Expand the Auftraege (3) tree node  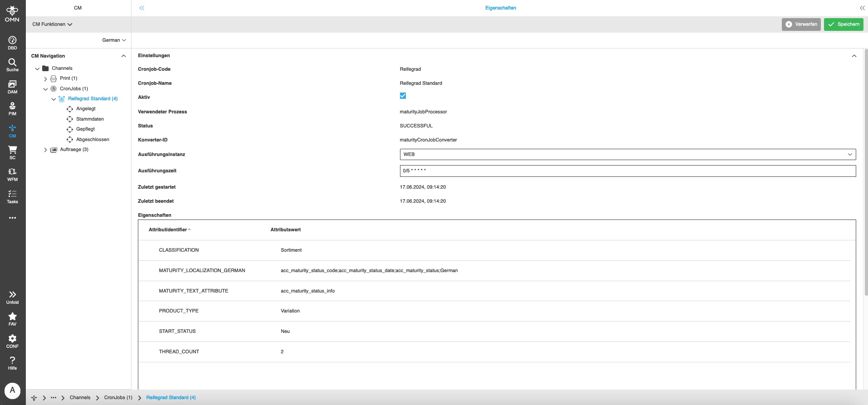[x=45, y=150]
